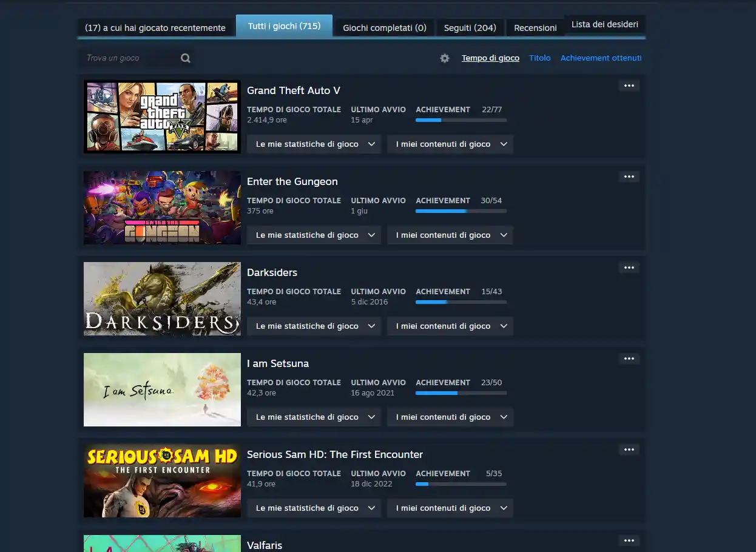Expand 'Le mie statistiche di gioco' for Serious Sam HD
Image resolution: width=756 pixels, height=552 pixels.
coord(314,508)
